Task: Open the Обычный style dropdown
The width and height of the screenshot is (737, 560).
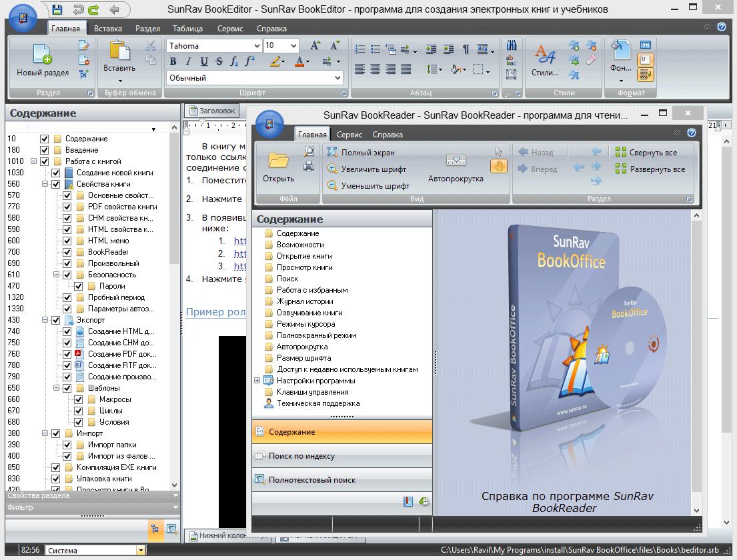Action: pyautogui.click(x=337, y=77)
